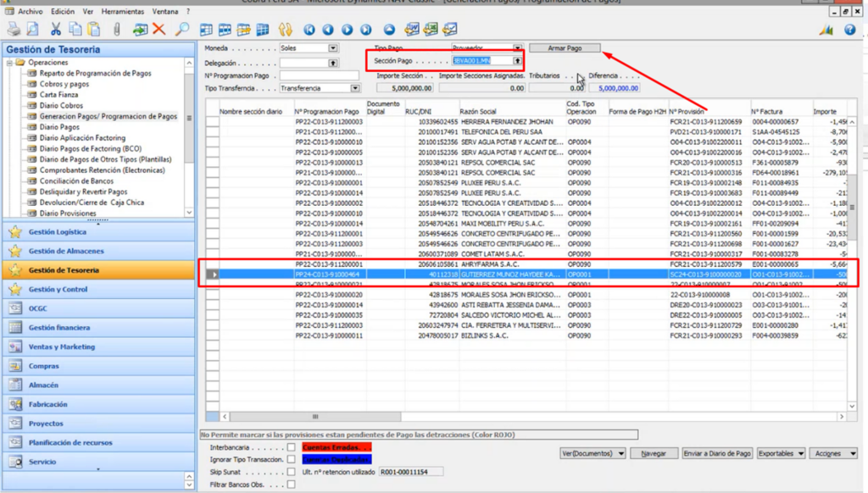Tick the Skip Sunat checkbox
Viewport: 868px width, 493px height.
pos(292,472)
